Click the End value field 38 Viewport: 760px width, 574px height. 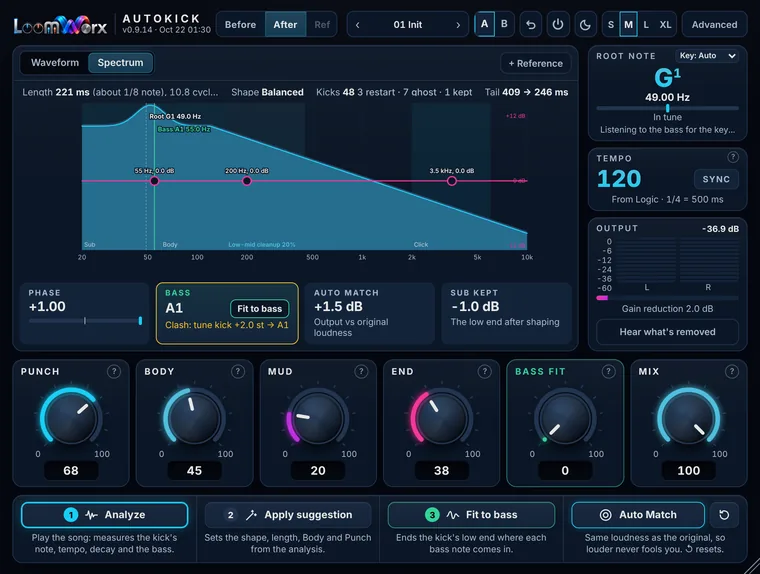click(x=442, y=470)
